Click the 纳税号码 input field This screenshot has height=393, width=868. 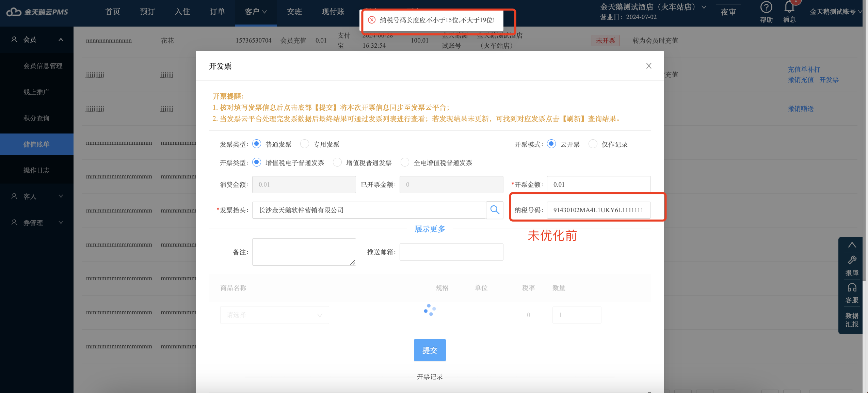(599, 210)
